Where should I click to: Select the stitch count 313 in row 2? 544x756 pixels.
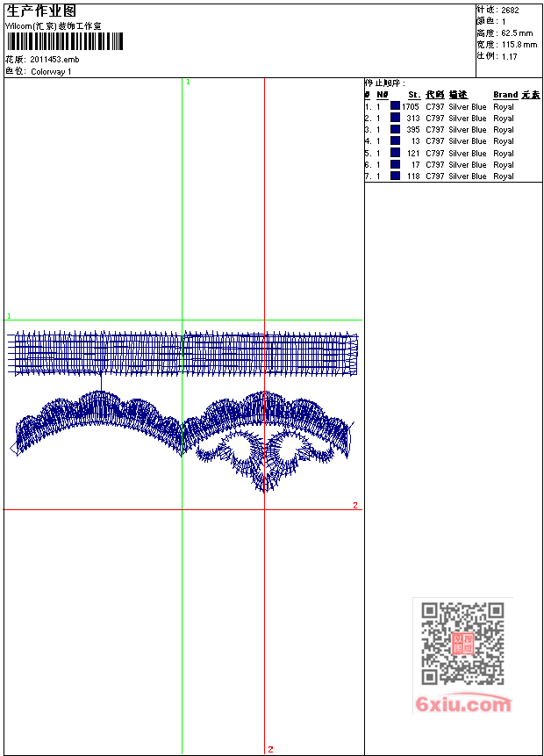tap(413, 119)
